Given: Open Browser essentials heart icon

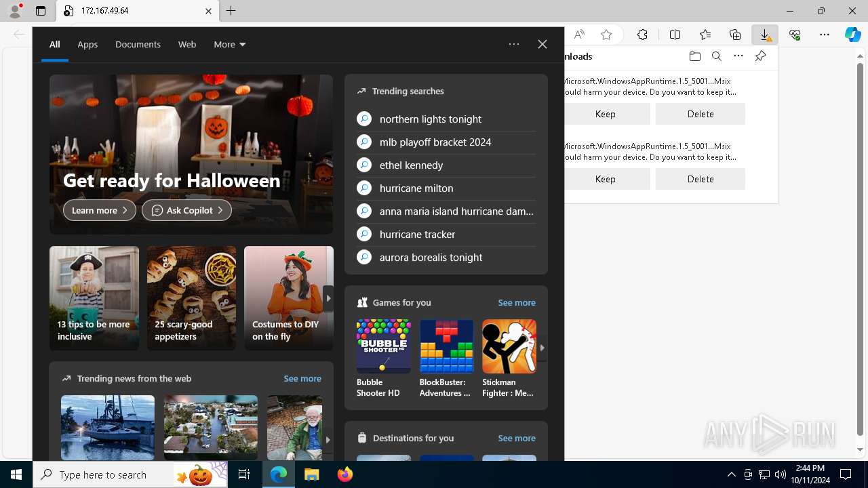Looking at the screenshot, I should (x=795, y=35).
